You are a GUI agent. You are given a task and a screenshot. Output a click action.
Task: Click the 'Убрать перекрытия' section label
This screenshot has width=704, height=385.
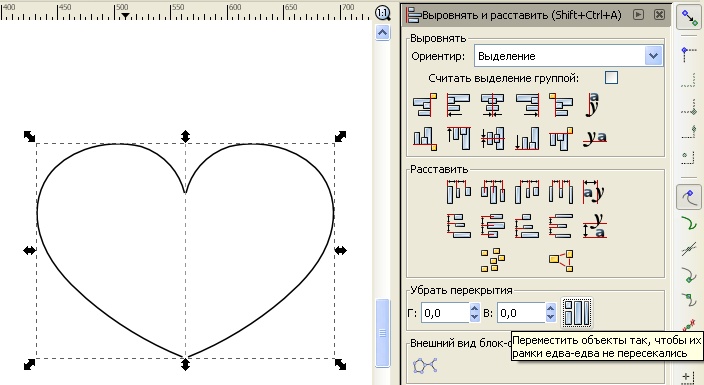[x=461, y=290]
